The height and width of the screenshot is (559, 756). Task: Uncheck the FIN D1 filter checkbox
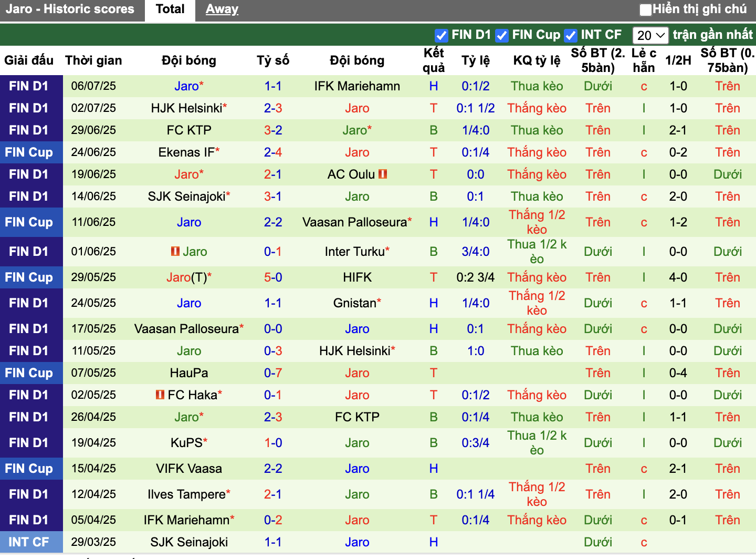tap(442, 35)
